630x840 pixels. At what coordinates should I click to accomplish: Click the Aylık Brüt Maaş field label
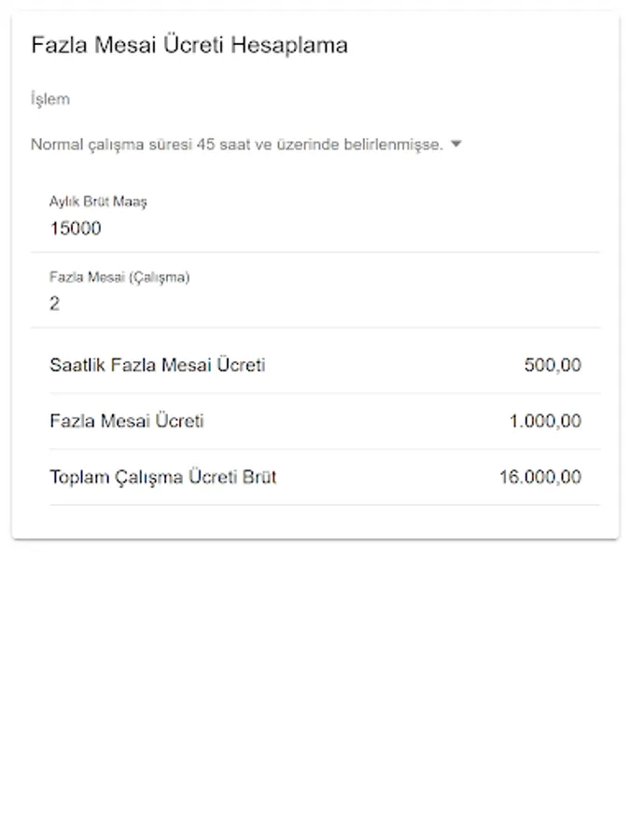pyautogui.click(x=98, y=202)
